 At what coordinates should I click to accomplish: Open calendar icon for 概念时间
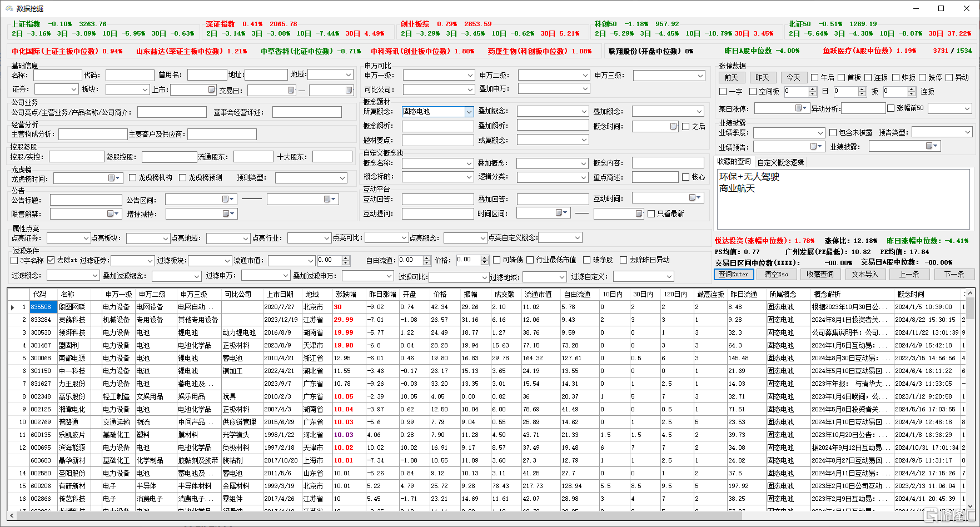(673, 126)
